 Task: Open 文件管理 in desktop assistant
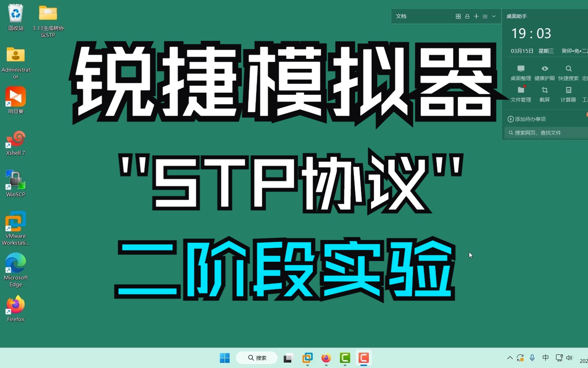(x=521, y=94)
